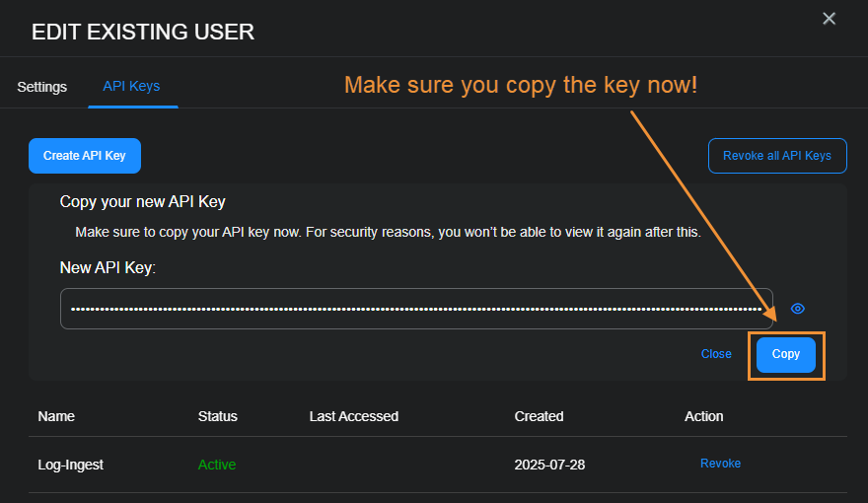Switch to the Settings tab
Viewport: 868px width, 503px height.
(x=42, y=87)
